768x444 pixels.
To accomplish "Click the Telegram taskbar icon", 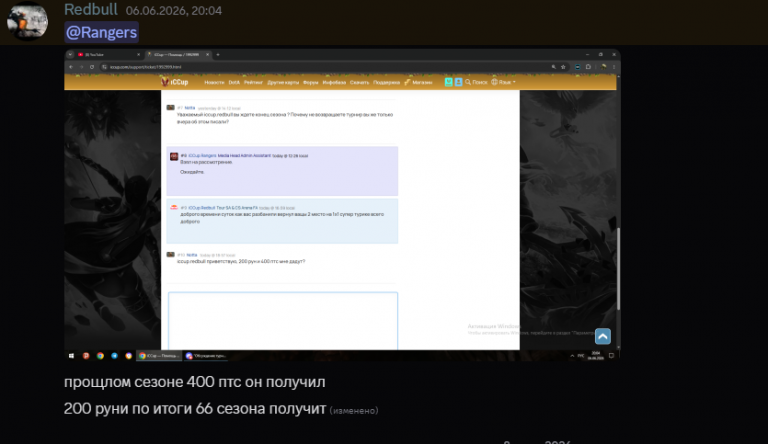I will (x=114, y=356).
